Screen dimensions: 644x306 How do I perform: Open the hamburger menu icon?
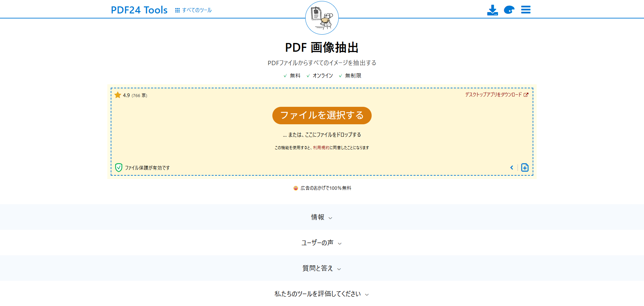526,10
